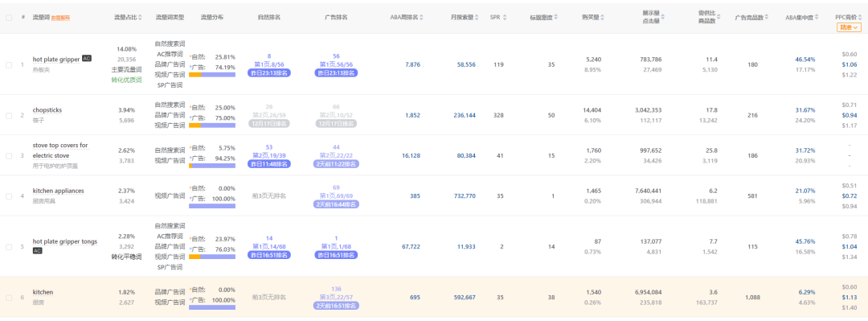Sort by 月搜索量 column arrows
Image resolution: width=868 pixels, height=321 pixels.
tap(477, 17)
